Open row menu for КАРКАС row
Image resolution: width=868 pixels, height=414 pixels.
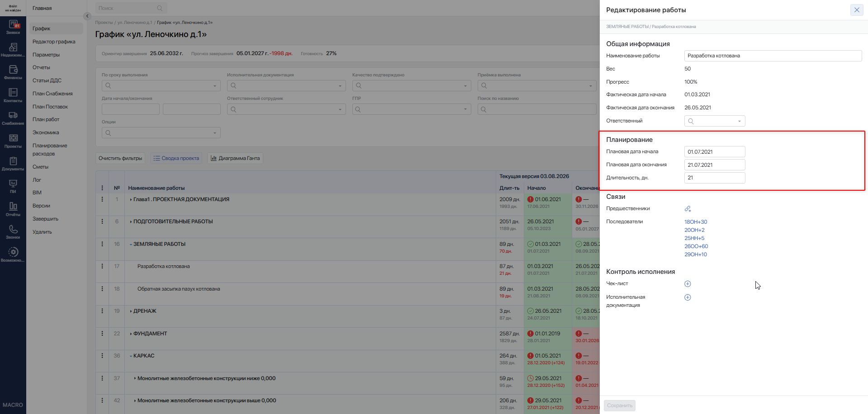(x=102, y=356)
